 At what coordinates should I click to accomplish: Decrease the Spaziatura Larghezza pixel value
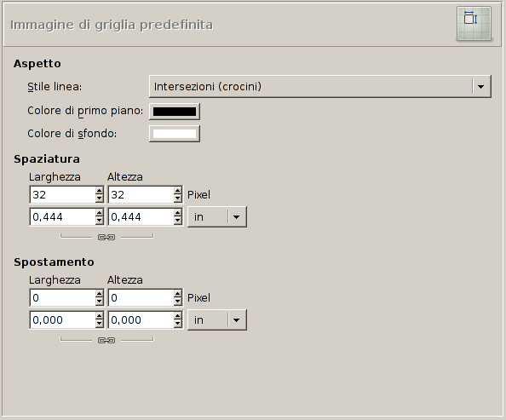point(100,198)
